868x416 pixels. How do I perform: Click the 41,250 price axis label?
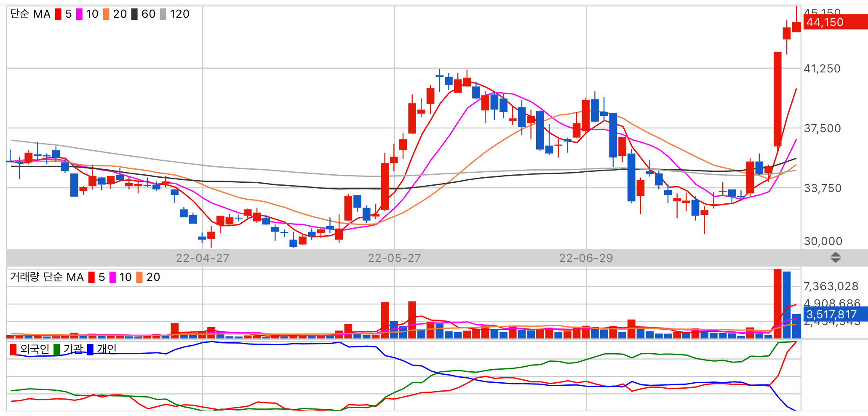pyautogui.click(x=822, y=69)
